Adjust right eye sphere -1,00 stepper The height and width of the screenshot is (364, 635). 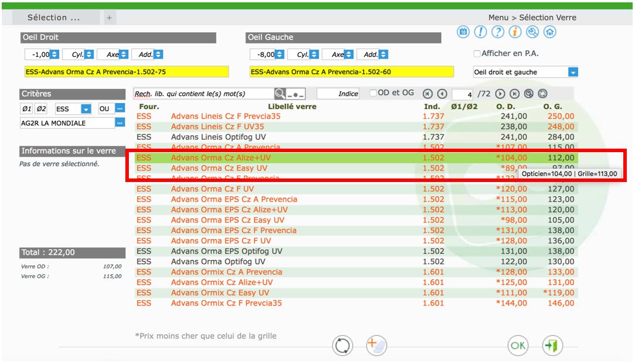coord(54,54)
